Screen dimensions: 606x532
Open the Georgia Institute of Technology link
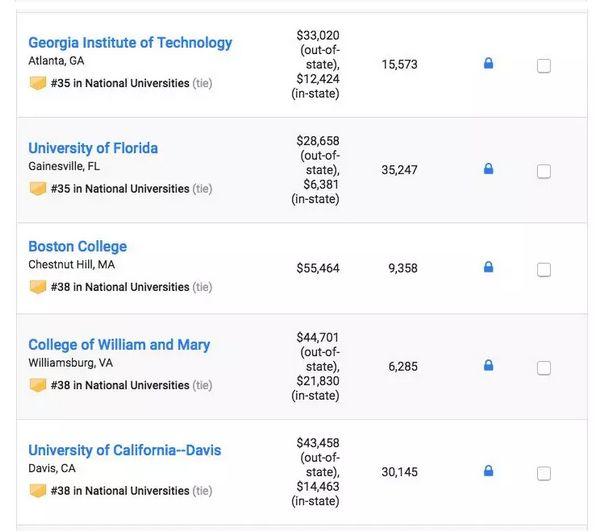tap(130, 43)
